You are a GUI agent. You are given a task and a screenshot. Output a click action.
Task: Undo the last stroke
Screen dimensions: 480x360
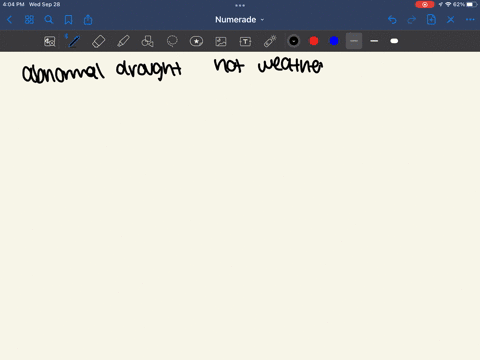coord(392,20)
